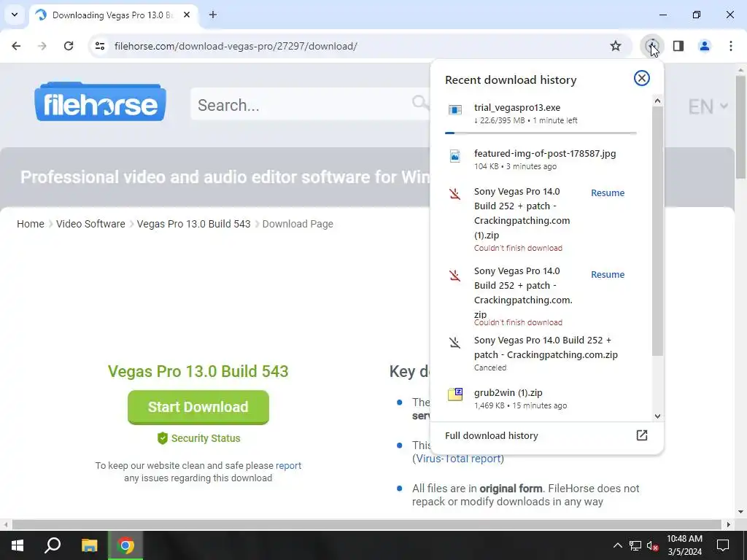Click the downloads list scrollbar thumb
Image resolution: width=747 pixels, height=560 pixels.
tap(657, 231)
